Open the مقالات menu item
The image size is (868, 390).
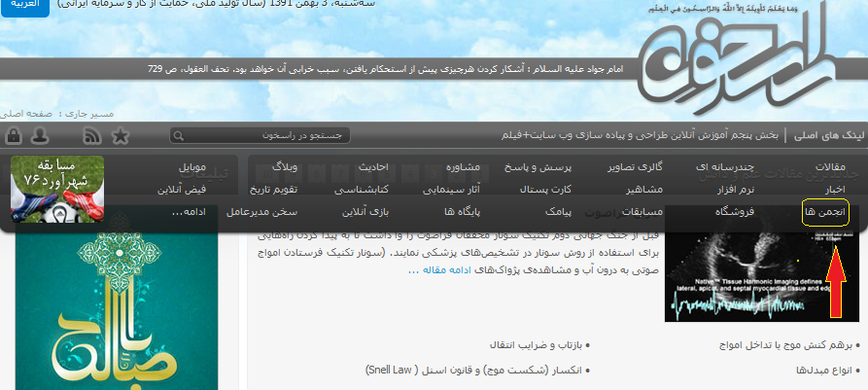point(830,166)
